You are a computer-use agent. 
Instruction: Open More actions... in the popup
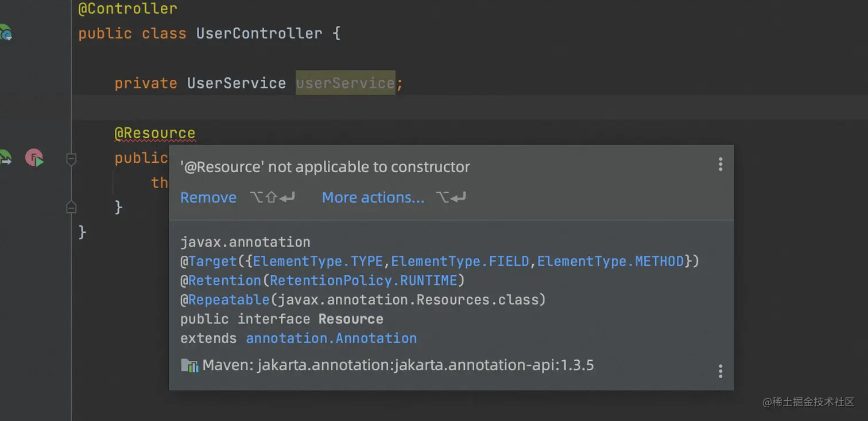click(373, 198)
